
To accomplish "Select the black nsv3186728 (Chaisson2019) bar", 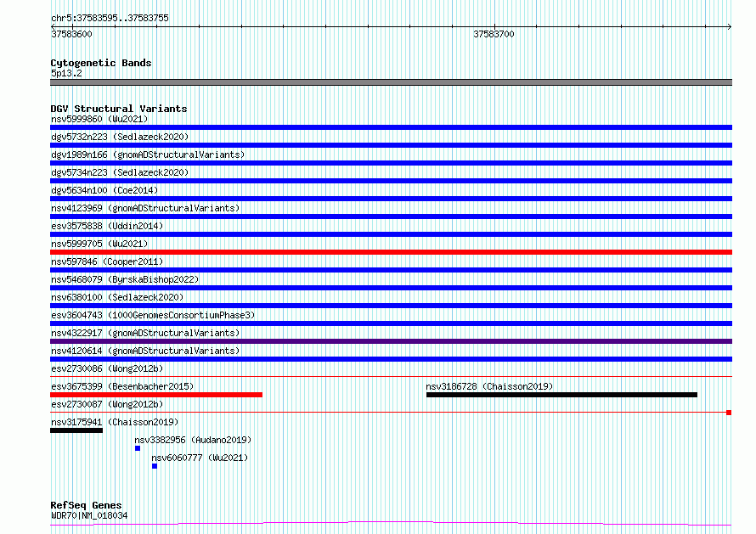I will 561,395.
